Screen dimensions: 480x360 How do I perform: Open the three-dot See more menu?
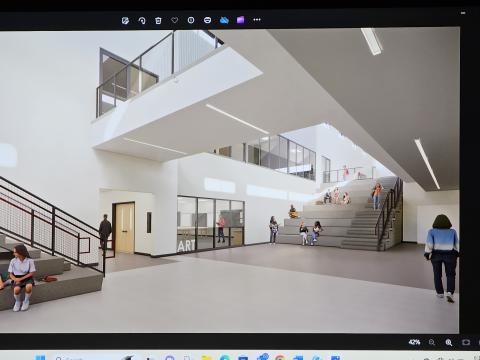click(x=257, y=20)
